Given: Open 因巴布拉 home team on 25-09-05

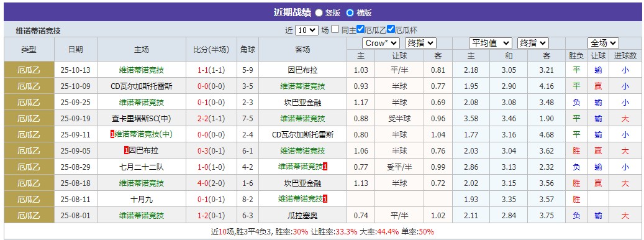Looking at the screenshot, I should [143, 151].
